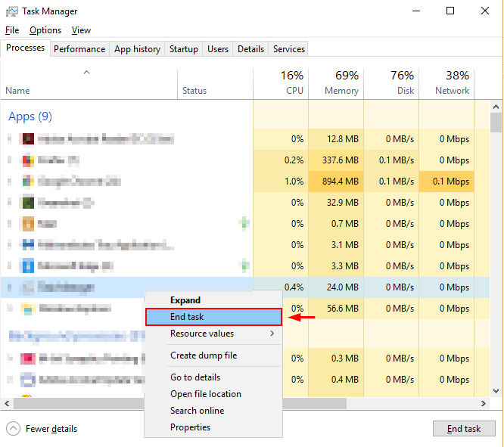504x447 pixels.
Task: Click the app icon in the 894.4 MB memory row
Action: (28, 182)
